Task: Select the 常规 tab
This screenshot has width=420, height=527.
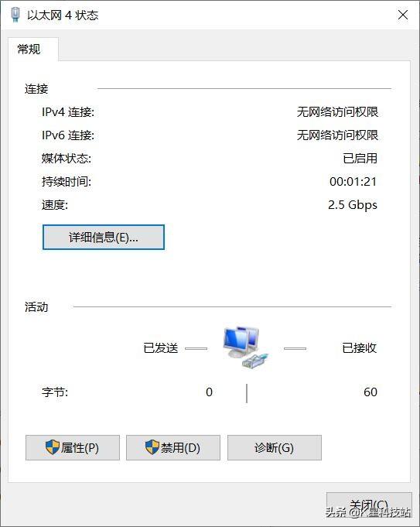Action: 29,50
